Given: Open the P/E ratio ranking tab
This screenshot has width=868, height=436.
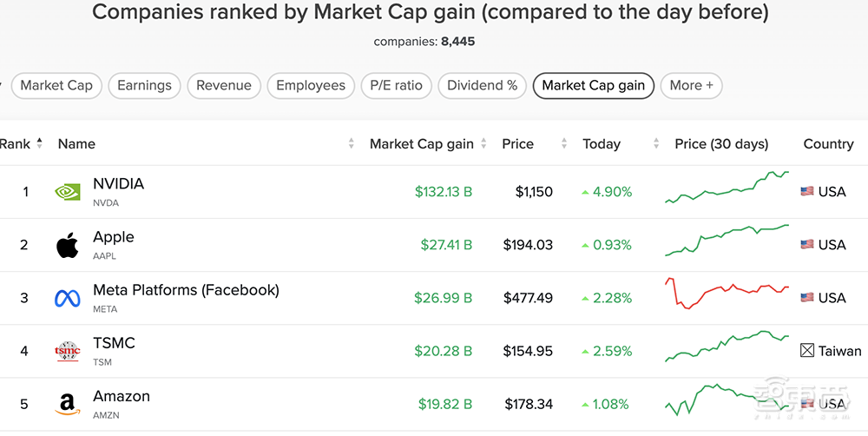Looking at the screenshot, I should click(x=396, y=85).
